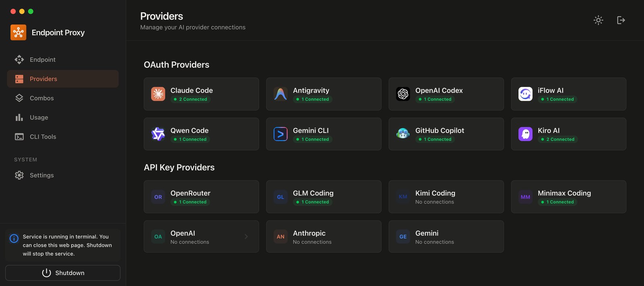This screenshot has width=644, height=286.
Task: Click the GitHub Copilot logo icon
Action: coord(403,134)
